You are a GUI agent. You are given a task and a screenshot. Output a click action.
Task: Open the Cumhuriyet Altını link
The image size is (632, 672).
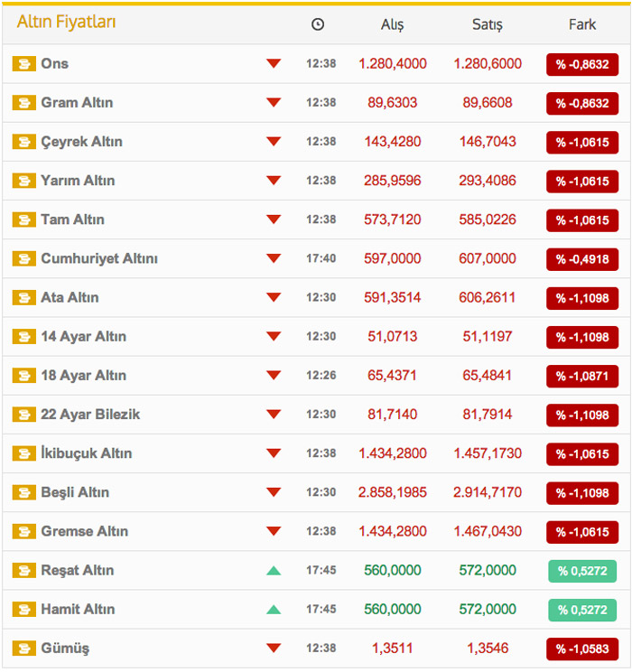pyautogui.click(x=99, y=259)
